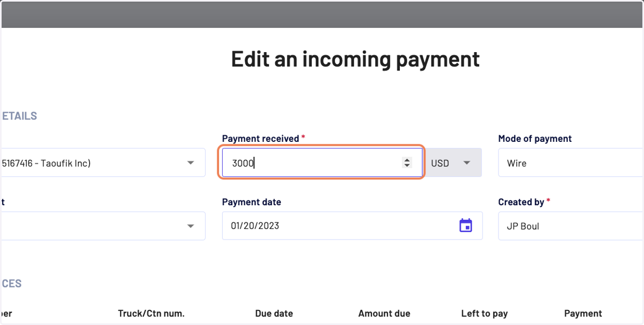Screen dimensions: 644x325
Task: Click the Payment date label
Action: 252,202
